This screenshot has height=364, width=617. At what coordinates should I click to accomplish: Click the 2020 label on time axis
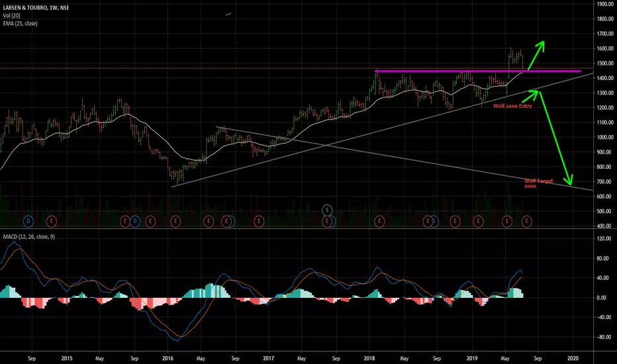[x=573, y=358]
